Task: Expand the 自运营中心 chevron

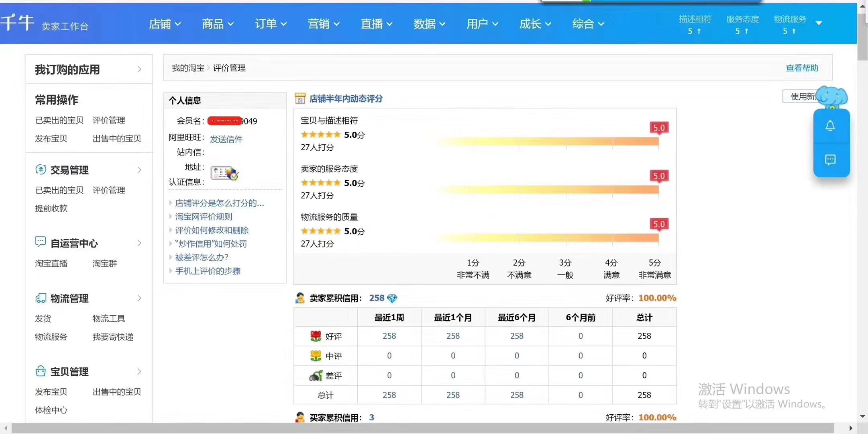Action: (x=139, y=243)
